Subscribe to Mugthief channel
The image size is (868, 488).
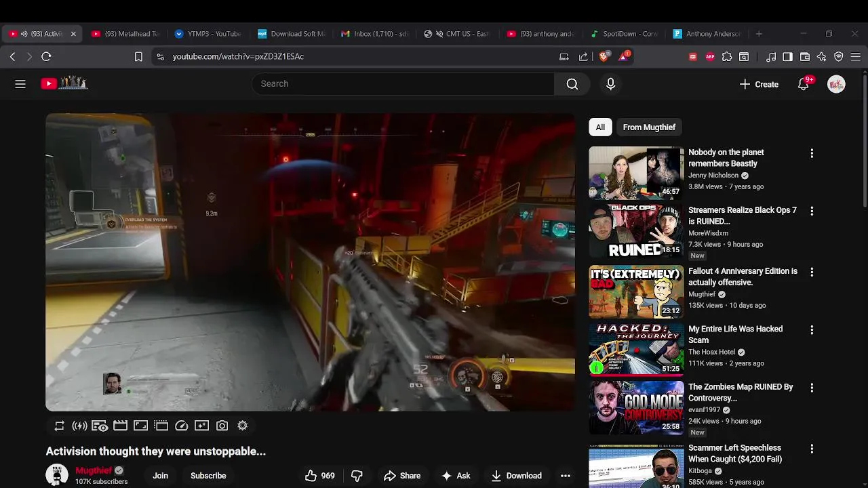208,476
